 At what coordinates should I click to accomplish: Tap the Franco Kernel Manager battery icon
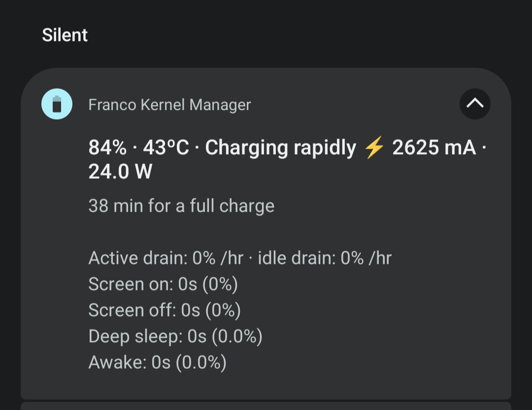(x=57, y=104)
